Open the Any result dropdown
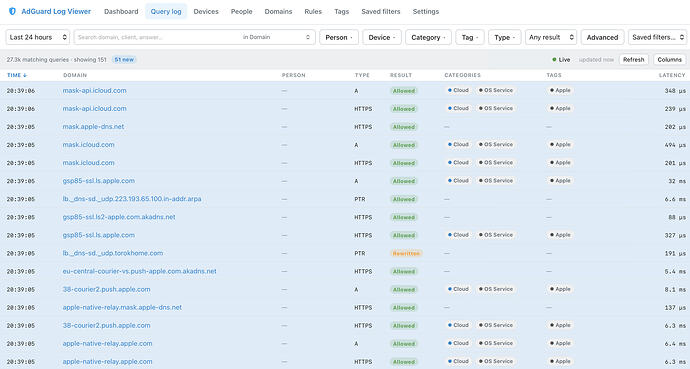Viewport: 690px width, 369px height. coord(551,37)
